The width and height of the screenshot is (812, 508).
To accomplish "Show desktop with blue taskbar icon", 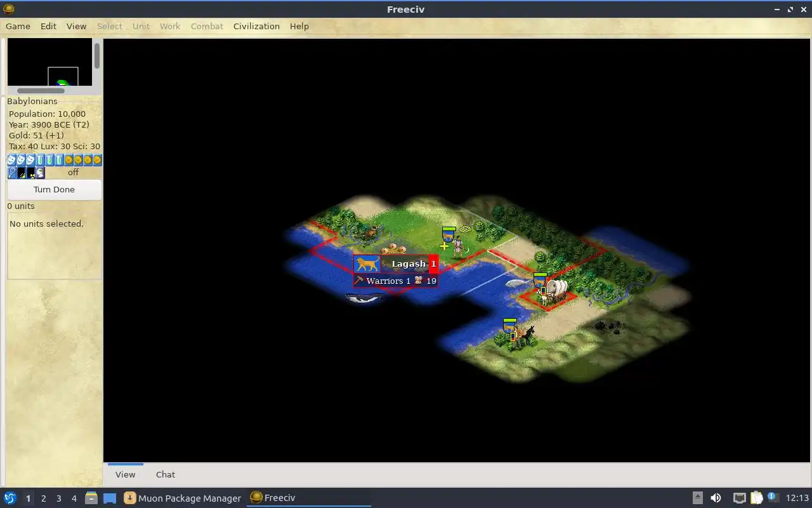I will click(110, 498).
